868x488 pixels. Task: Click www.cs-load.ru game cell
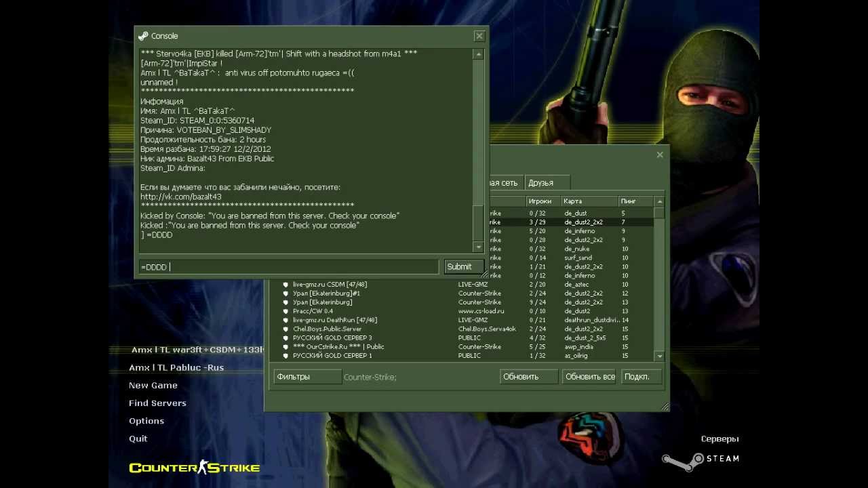click(481, 311)
